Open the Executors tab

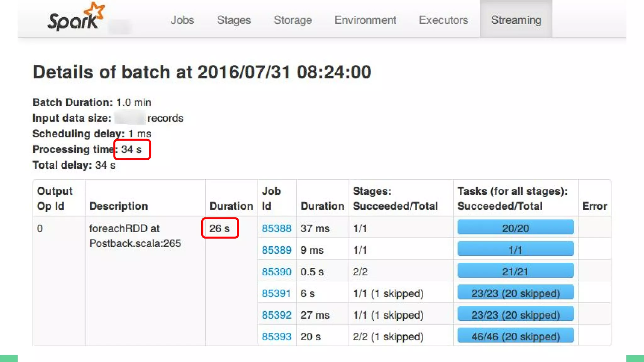tap(443, 20)
